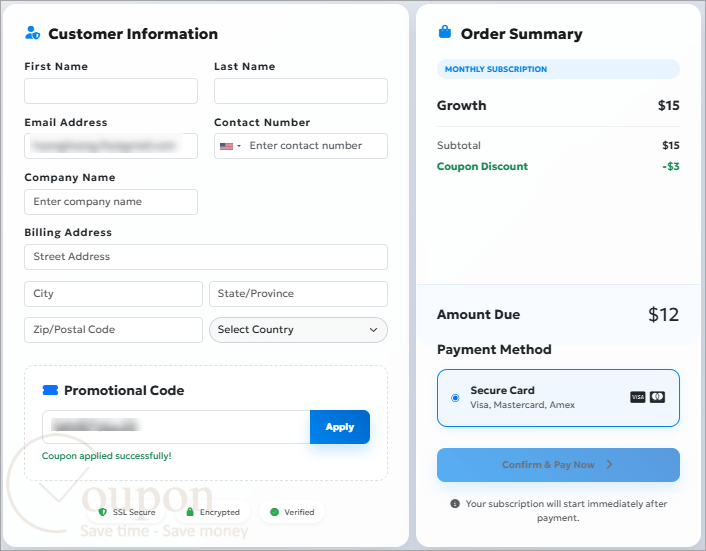
Task: Click the Coupon Discount label
Action: [482, 167]
